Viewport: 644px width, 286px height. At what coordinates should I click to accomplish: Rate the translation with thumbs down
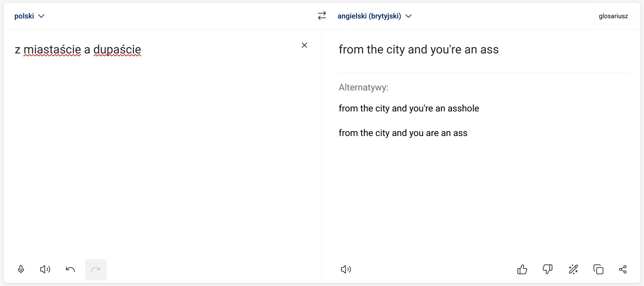[547, 269]
